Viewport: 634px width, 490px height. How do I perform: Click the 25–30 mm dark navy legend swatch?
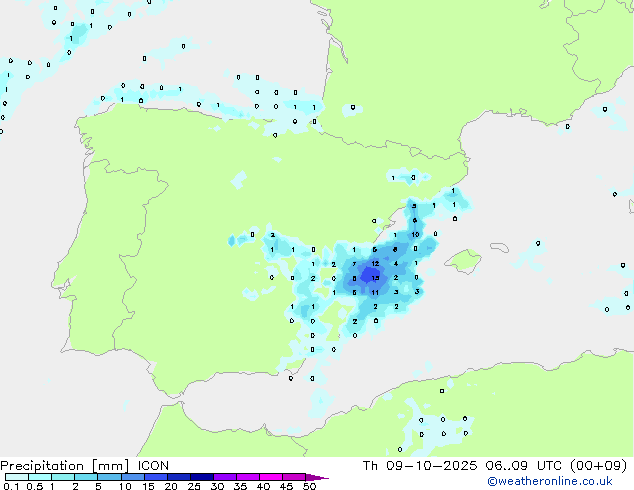[201, 477]
